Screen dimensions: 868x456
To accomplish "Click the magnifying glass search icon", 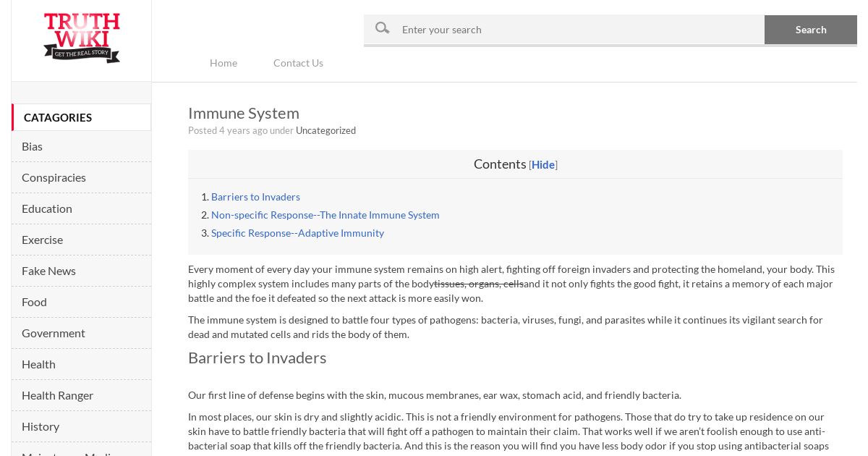I will click(x=383, y=28).
